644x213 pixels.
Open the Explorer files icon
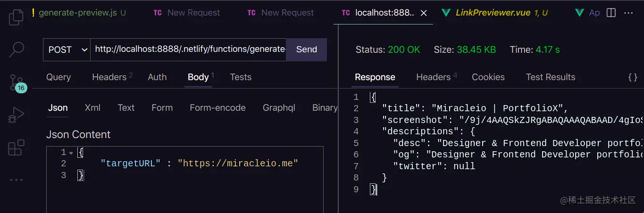click(x=17, y=17)
